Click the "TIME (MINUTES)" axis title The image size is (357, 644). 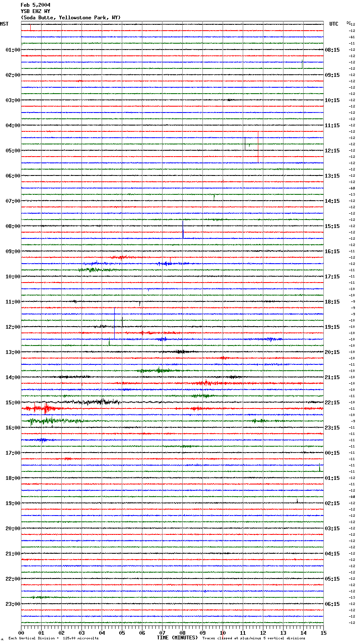pos(177,638)
